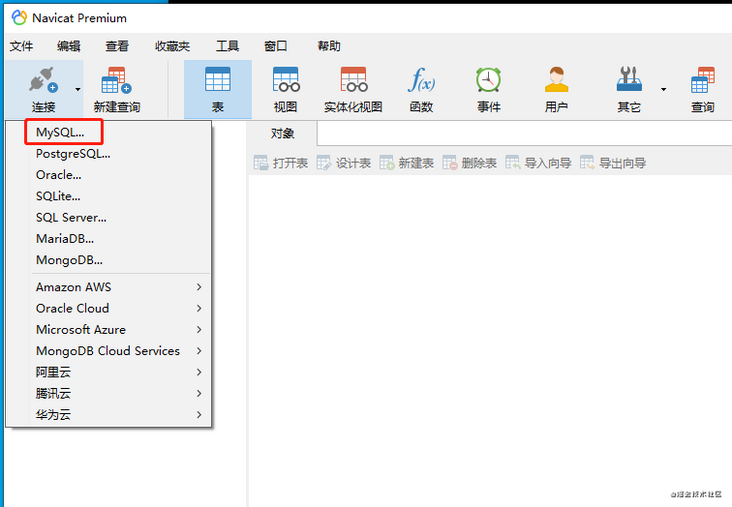The width and height of the screenshot is (732, 507).
Task: Choose MongoDB... connection type
Action: click(70, 260)
